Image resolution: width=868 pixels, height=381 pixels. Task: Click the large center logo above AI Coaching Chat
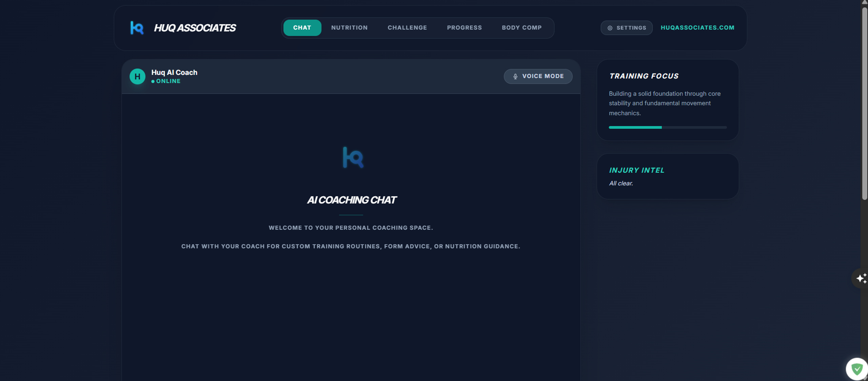coord(353,157)
